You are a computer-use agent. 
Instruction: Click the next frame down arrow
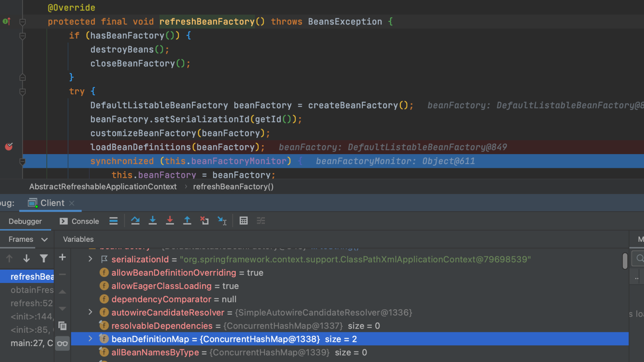tap(27, 258)
